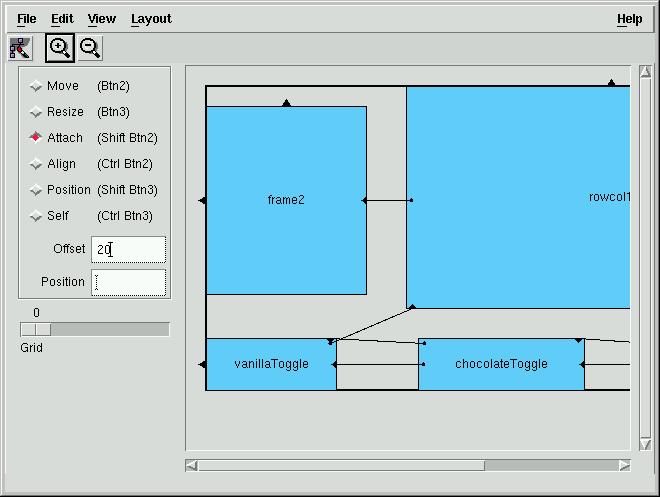Choose the Position (Shift Btn3) mode
660x497 pixels.
click(93, 190)
